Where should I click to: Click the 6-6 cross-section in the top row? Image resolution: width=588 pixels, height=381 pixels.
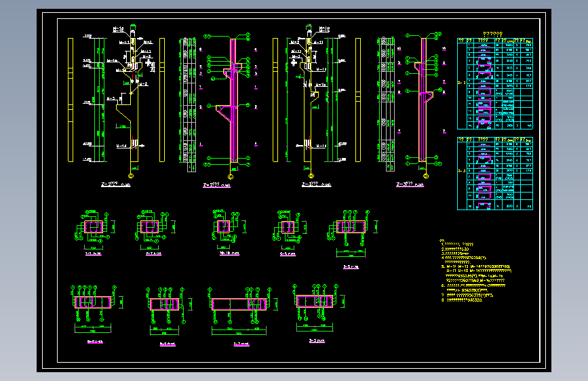(x=287, y=228)
